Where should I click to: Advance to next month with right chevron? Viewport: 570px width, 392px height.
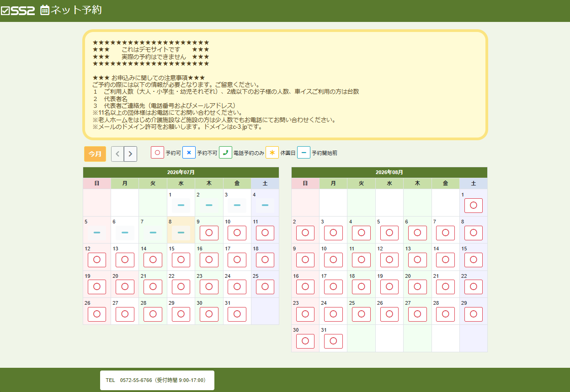[130, 154]
